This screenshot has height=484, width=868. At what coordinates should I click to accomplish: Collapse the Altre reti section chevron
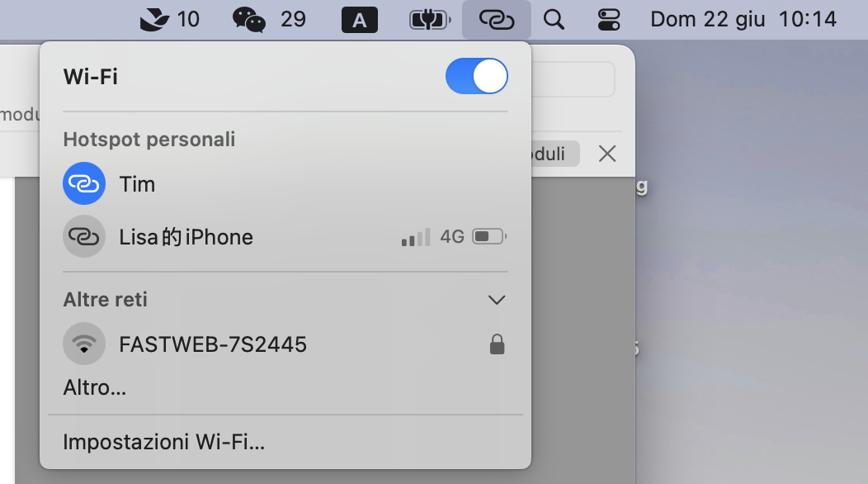pyautogui.click(x=497, y=300)
